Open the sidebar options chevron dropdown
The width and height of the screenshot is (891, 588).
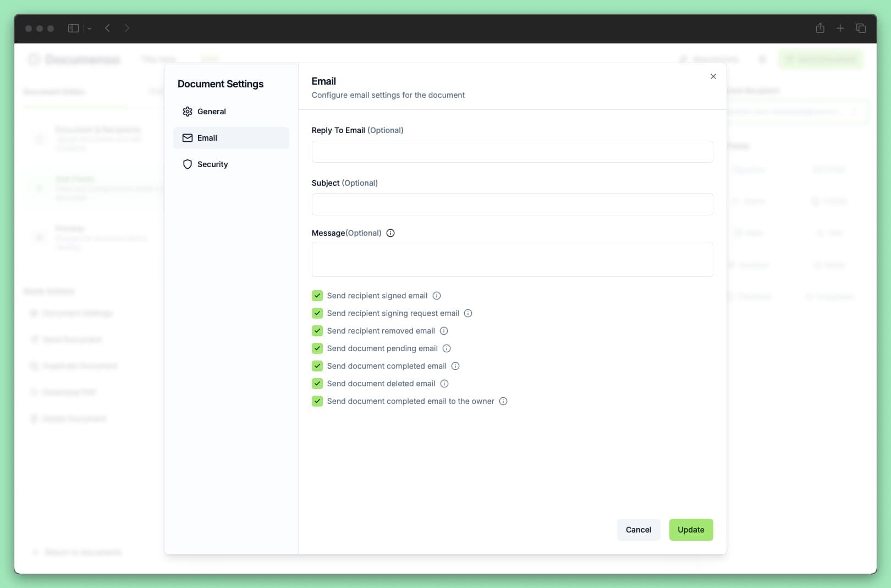(x=89, y=28)
